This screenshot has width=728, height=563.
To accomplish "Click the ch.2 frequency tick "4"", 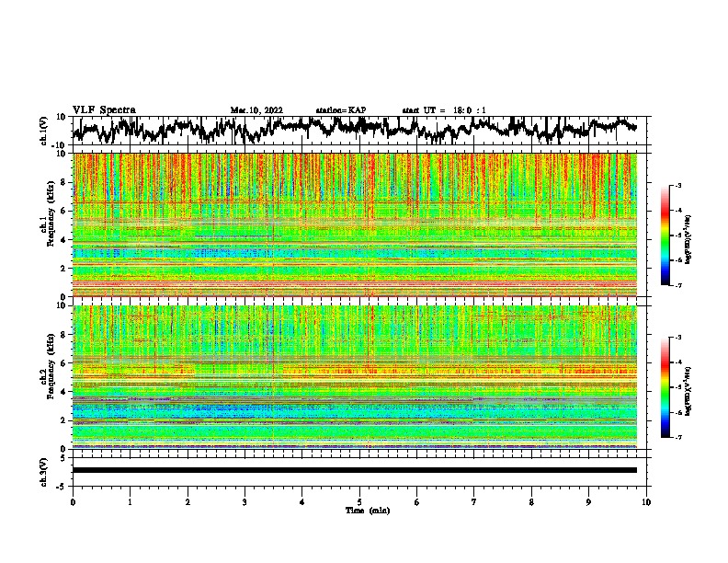I will pyautogui.click(x=64, y=392).
